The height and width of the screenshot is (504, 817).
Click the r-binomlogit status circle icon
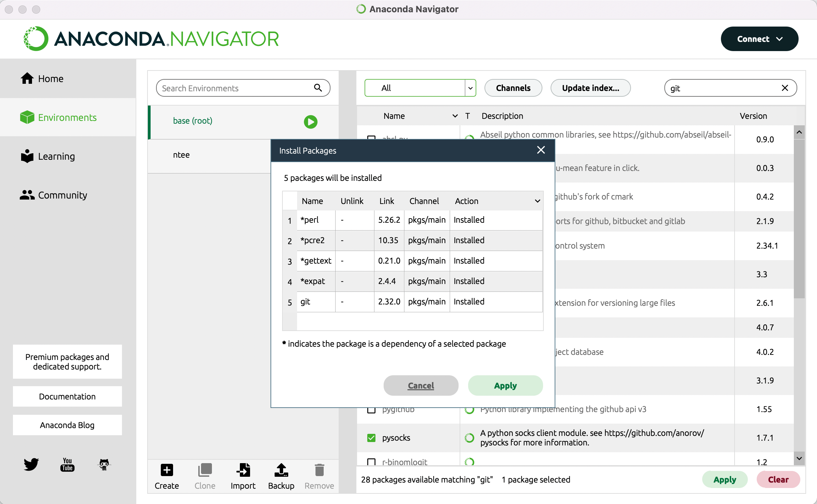point(469,462)
